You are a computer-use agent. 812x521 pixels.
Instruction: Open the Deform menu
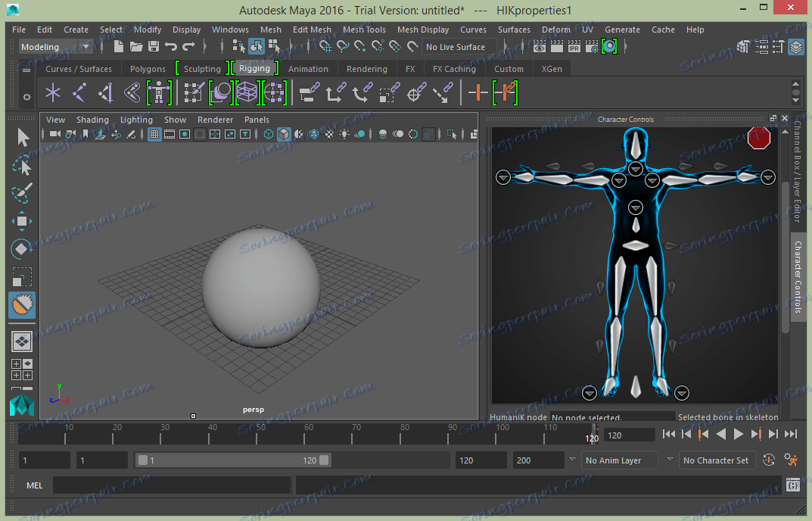coord(555,30)
